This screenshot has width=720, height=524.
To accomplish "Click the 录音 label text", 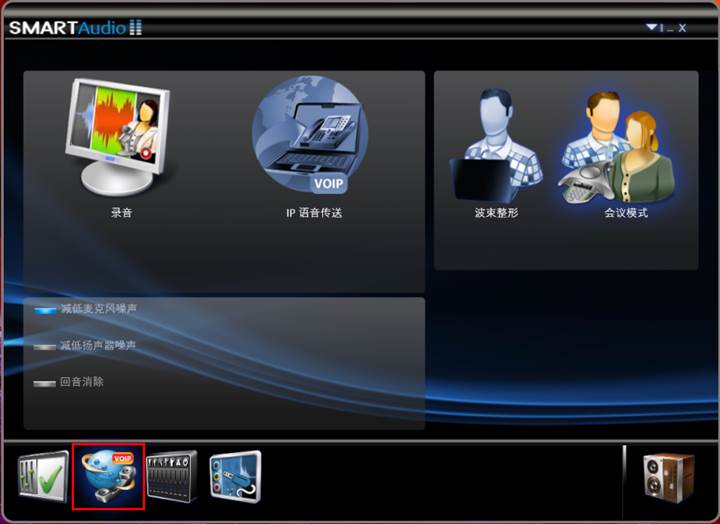I will pyautogui.click(x=122, y=213).
